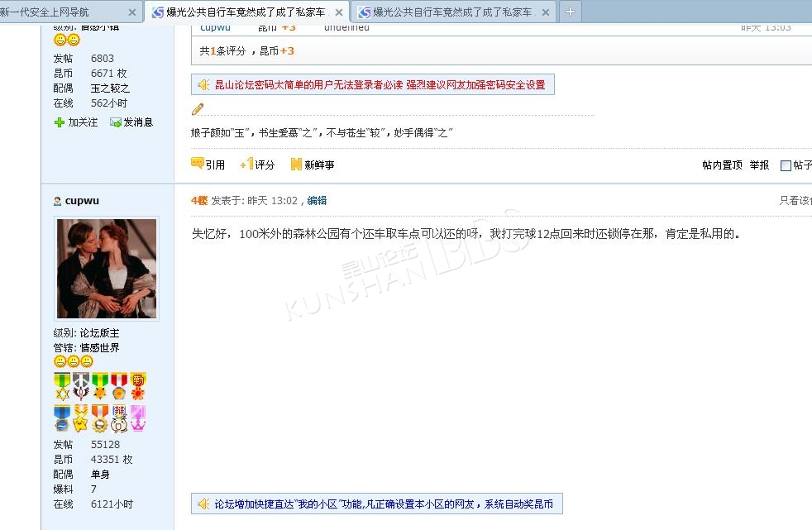Click the pencil edit signature icon
Viewport: 812px width, 530px height.
[x=198, y=109]
